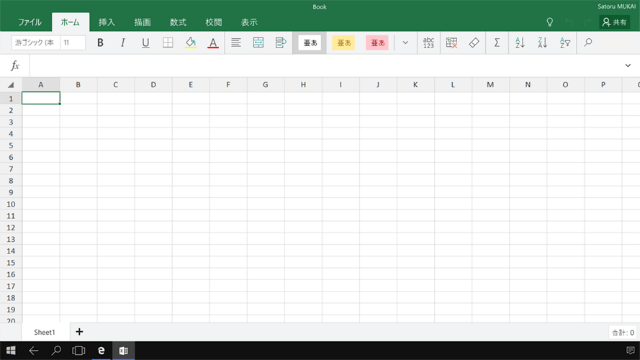Click the Satoru MUKAI account name
640x360 pixels.
click(x=617, y=7)
